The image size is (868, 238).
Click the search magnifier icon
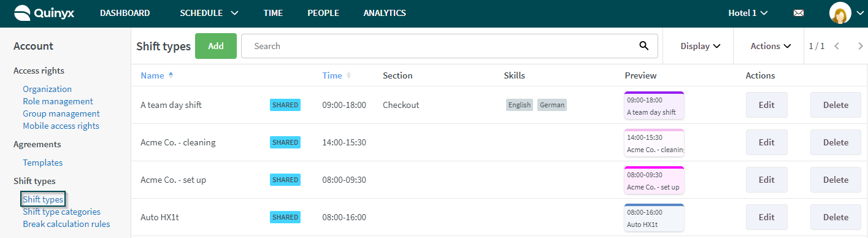point(643,45)
